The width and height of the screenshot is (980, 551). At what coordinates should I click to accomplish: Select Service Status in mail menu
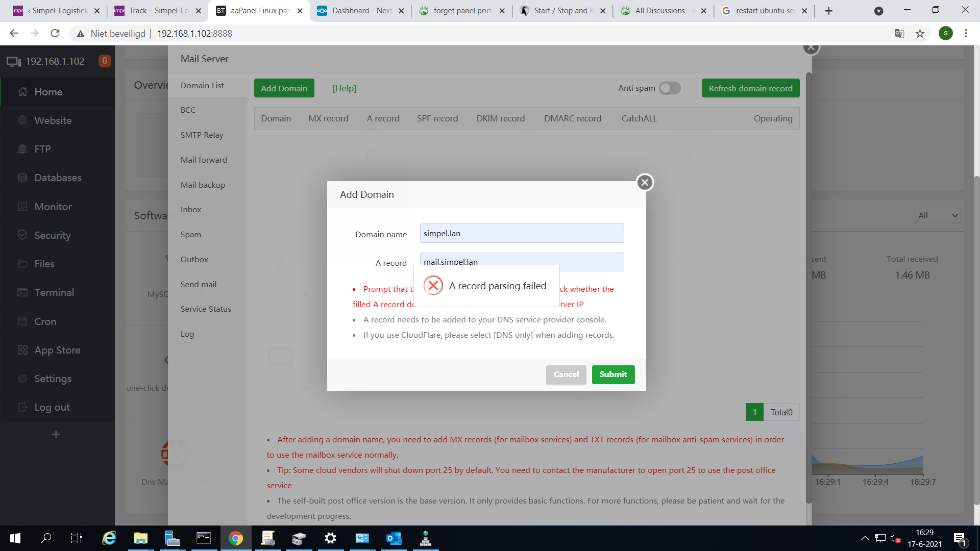click(206, 309)
